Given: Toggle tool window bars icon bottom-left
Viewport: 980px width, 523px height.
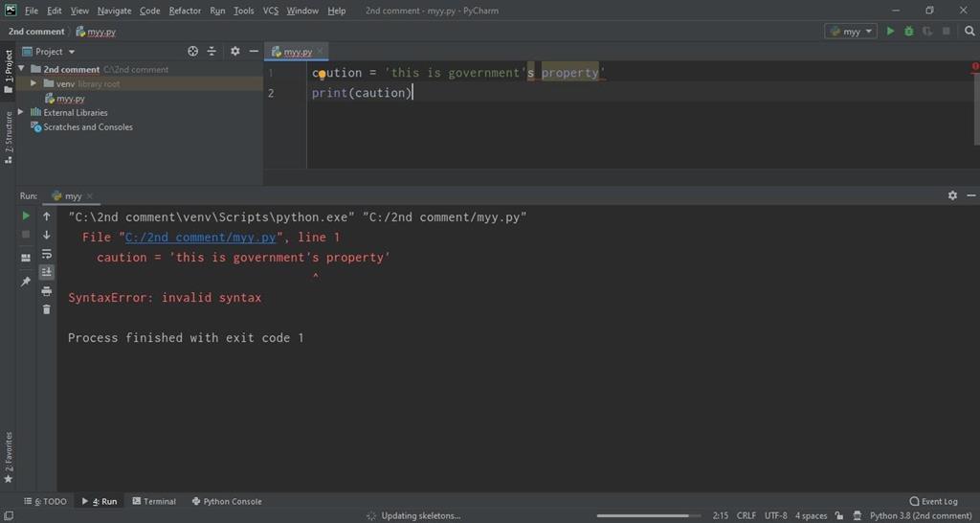Looking at the screenshot, I should click(x=9, y=516).
